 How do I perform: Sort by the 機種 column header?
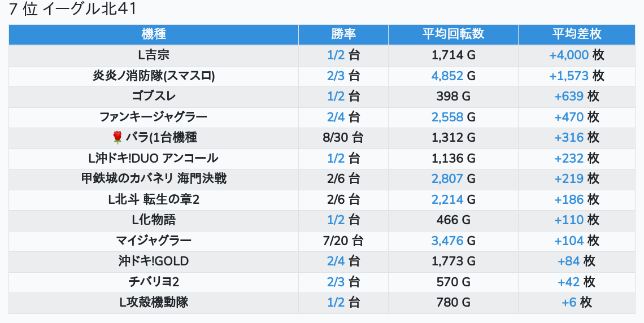(x=154, y=34)
